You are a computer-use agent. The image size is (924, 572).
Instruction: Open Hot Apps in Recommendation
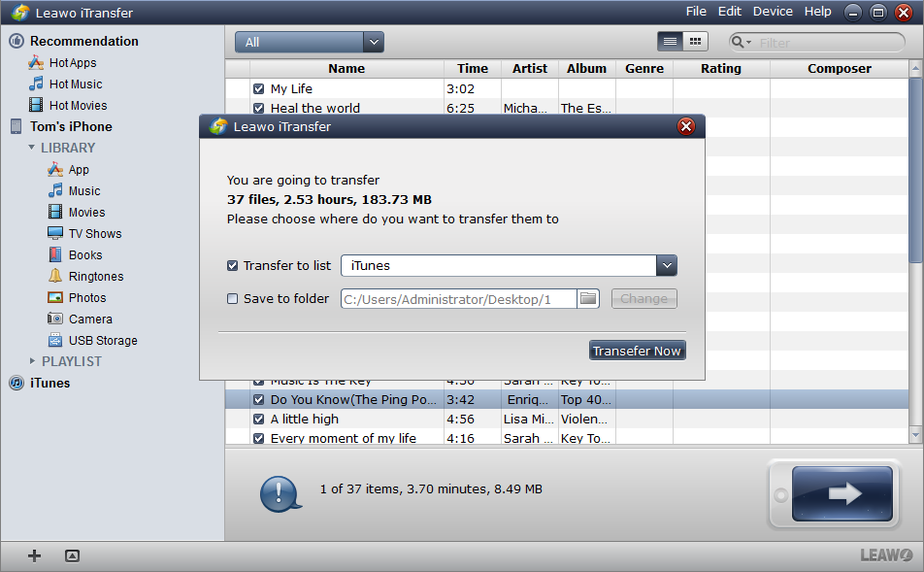pos(73,62)
